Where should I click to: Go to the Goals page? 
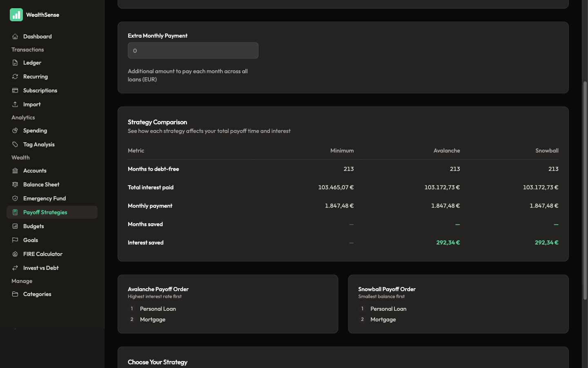pos(52,240)
